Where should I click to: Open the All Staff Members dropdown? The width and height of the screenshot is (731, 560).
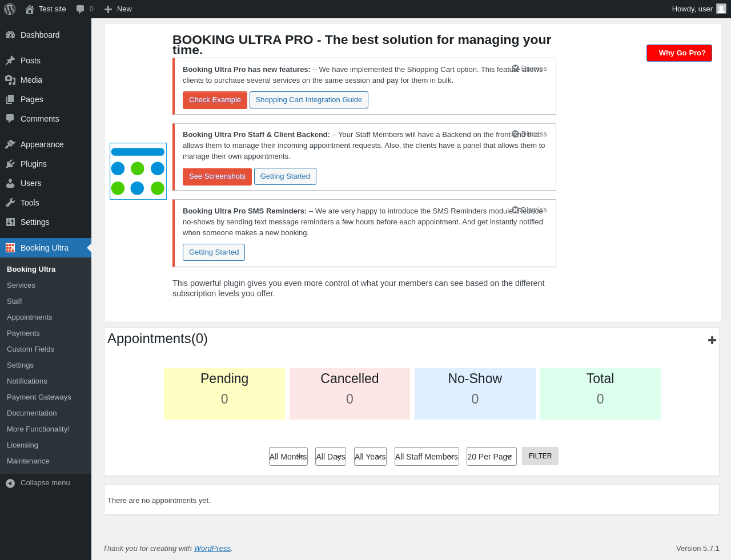tap(427, 457)
